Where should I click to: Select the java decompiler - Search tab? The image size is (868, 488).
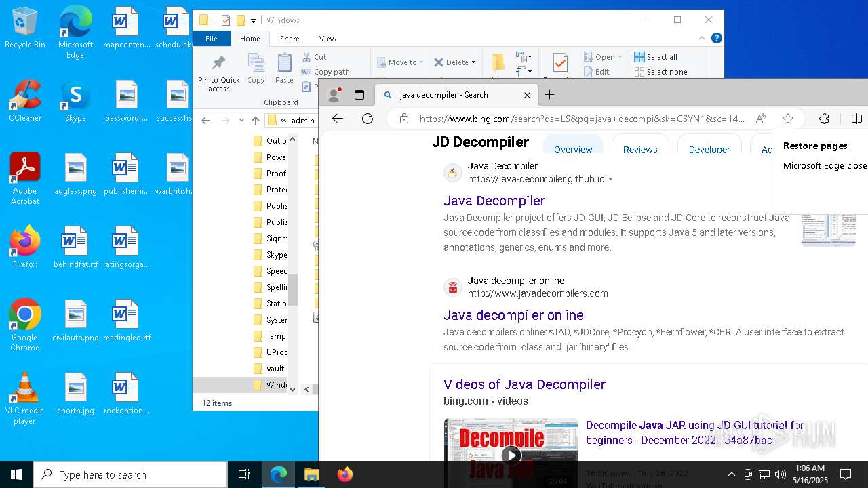(x=456, y=95)
